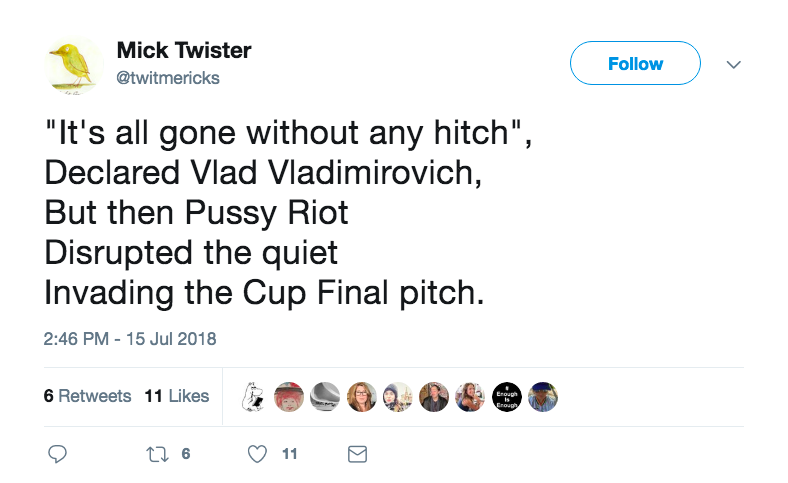
Task: Click the 2:46 PM - 15 Jul 2018 timestamp
Action: coord(130,339)
